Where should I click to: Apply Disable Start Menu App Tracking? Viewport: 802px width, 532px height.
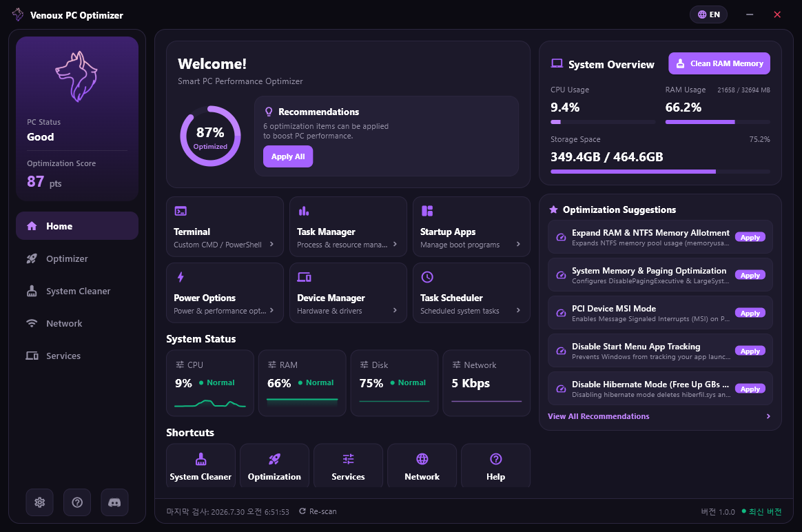pos(750,351)
